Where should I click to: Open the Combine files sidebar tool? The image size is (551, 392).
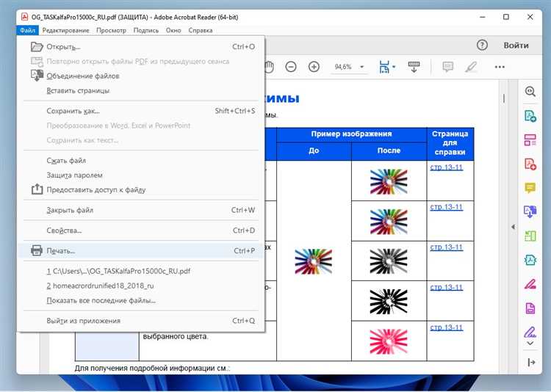click(x=530, y=212)
